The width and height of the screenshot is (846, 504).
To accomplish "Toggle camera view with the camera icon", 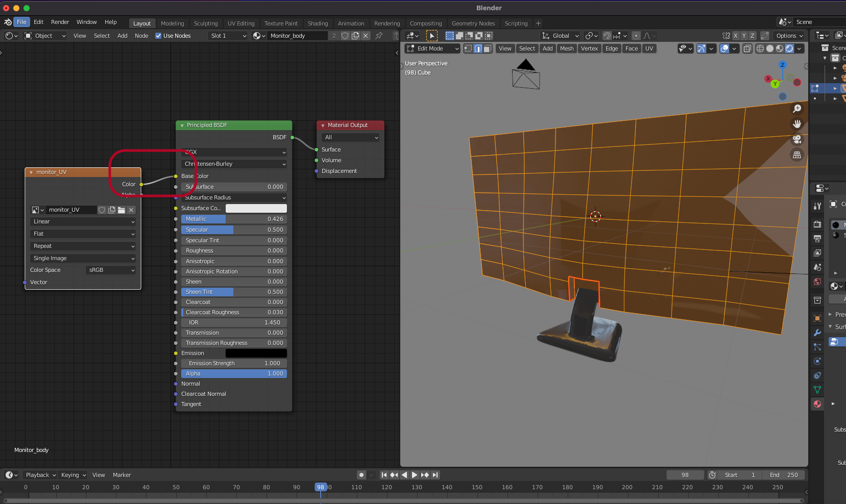I will click(x=797, y=139).
